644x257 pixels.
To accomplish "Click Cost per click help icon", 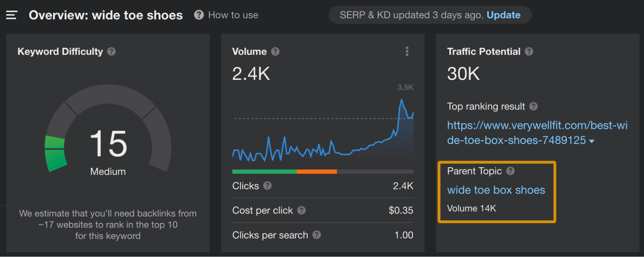I will point(302,210).
